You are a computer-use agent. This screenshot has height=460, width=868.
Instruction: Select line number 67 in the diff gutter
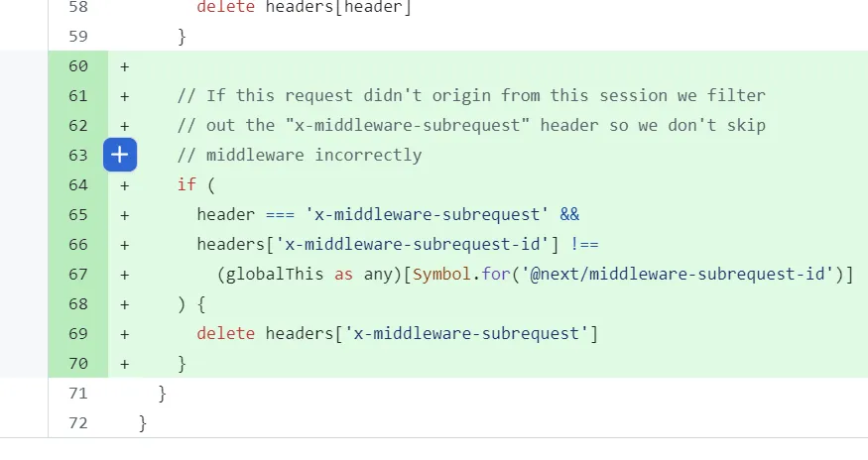(78, 275)
